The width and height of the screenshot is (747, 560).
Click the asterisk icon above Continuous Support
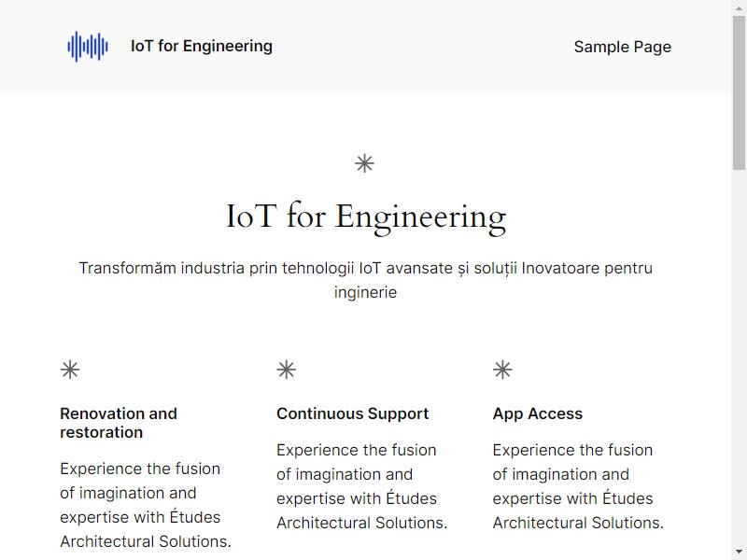tap(287, 370)
